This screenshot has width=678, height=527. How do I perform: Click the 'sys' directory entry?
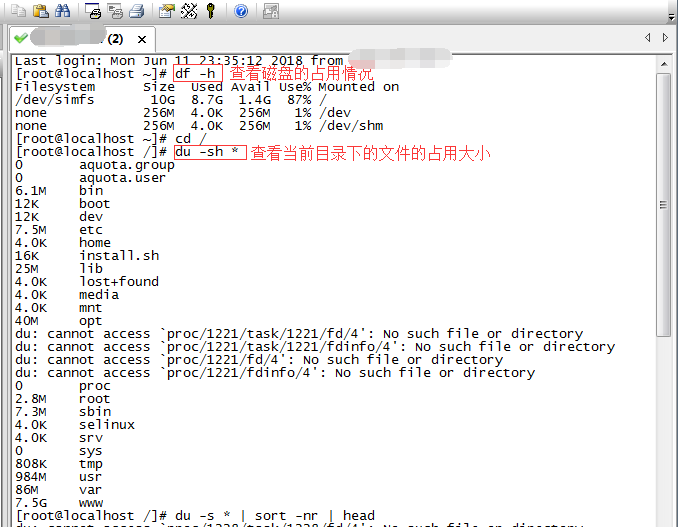click(90, 451)
